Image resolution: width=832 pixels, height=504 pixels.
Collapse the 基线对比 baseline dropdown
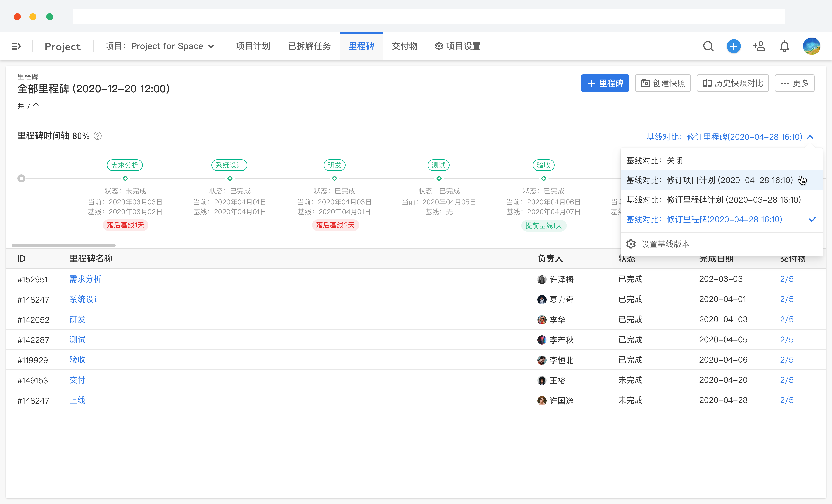[730, 137]
